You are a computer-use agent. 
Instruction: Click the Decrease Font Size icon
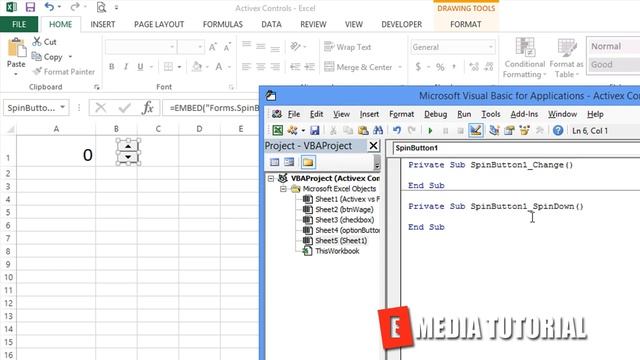227,47
